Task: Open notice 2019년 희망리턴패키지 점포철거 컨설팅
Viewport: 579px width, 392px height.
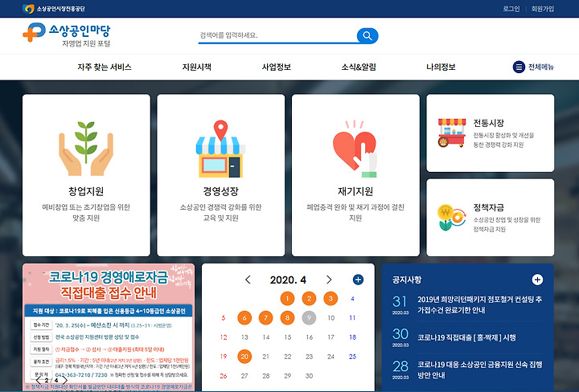Action: tap(479, 304)
